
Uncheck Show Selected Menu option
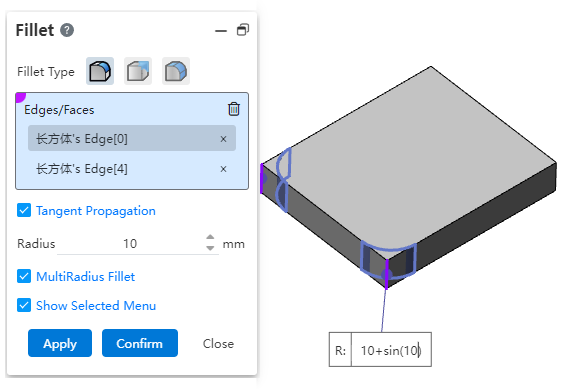tap(24, 305)
